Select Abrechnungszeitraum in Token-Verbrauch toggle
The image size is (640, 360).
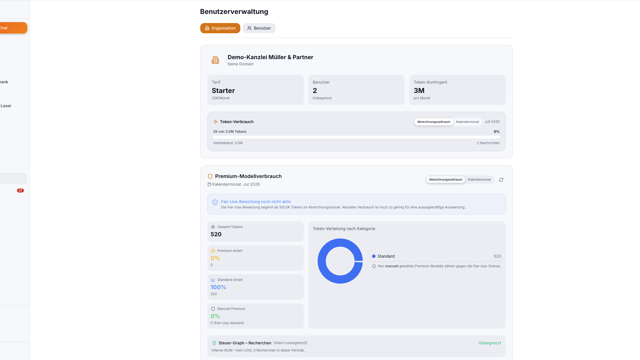(x=433, y=122)
